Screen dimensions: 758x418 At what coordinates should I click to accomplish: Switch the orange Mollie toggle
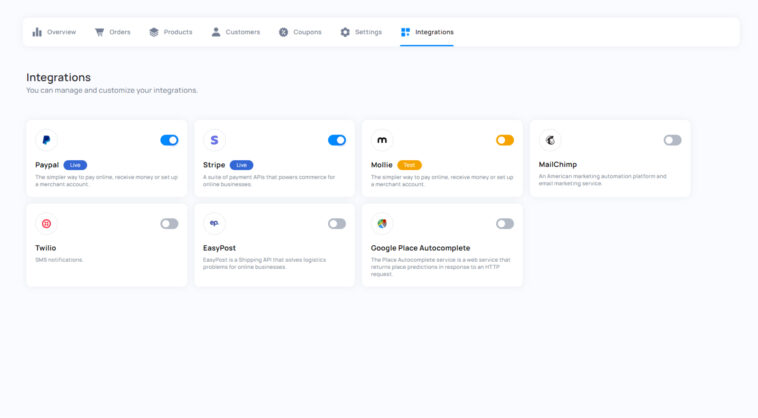point(505,140)
